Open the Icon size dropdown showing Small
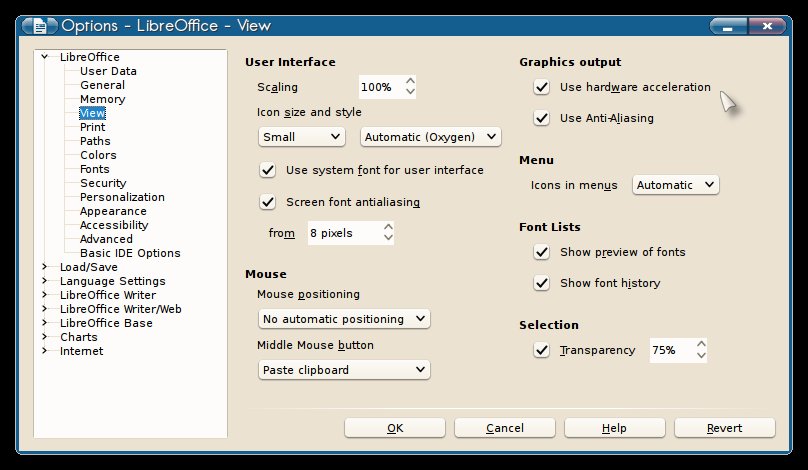The width and height of the screenshot is (808, 470). tap(301, 136)
